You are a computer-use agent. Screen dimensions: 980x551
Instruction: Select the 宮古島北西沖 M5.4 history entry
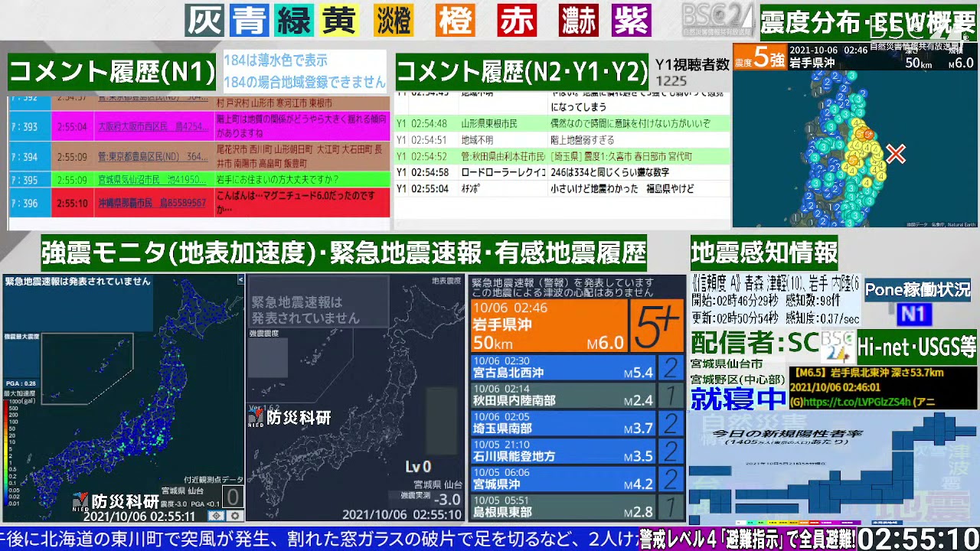[563, 367]
